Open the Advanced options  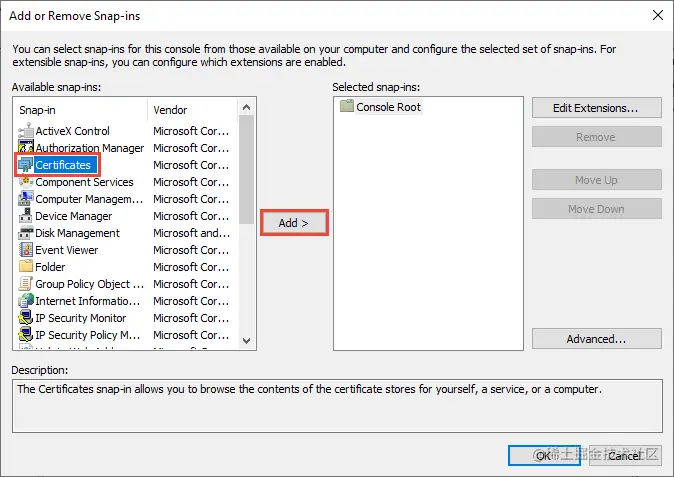pos(596,339)
